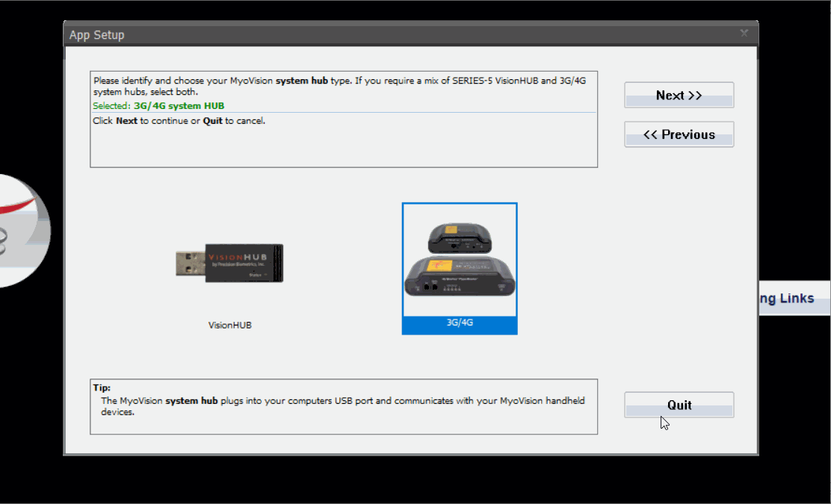The image size is (831, 504).
Task: Click the partially visible Links button behind dialog
Action: 794,298
